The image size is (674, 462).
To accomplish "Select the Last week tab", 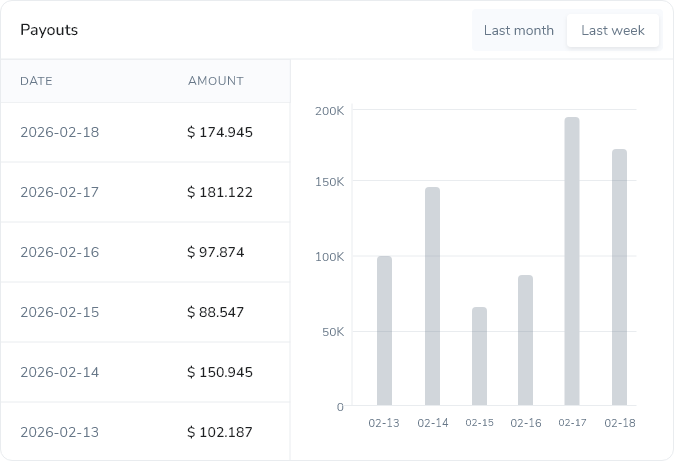I will 613,31.
